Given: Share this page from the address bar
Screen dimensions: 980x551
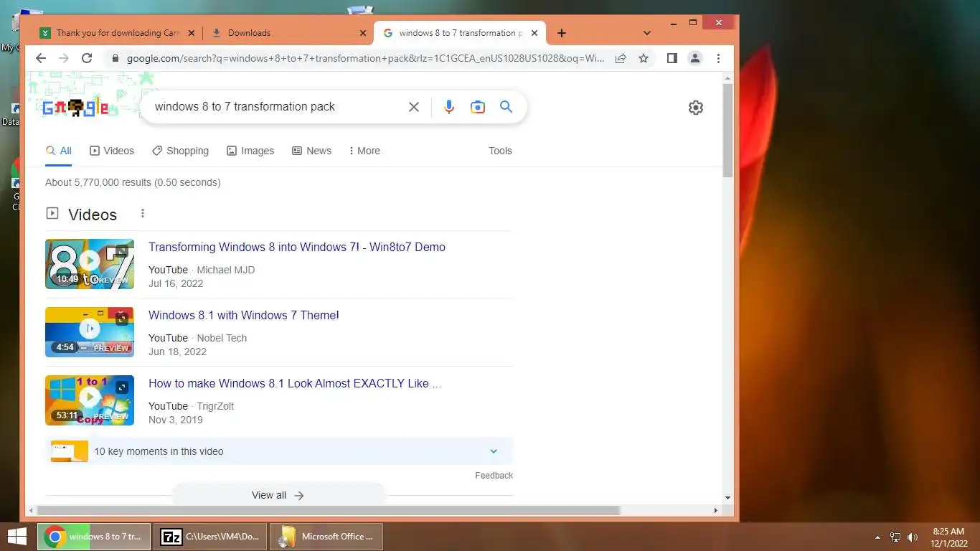Looking at the screenshot, I should 621,58.
